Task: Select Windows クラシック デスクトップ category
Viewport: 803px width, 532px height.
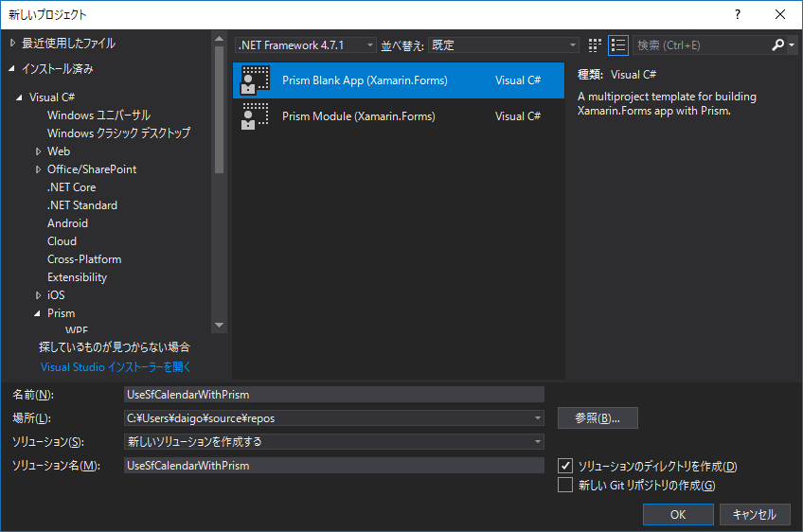Action: click(x=118, y=133)
